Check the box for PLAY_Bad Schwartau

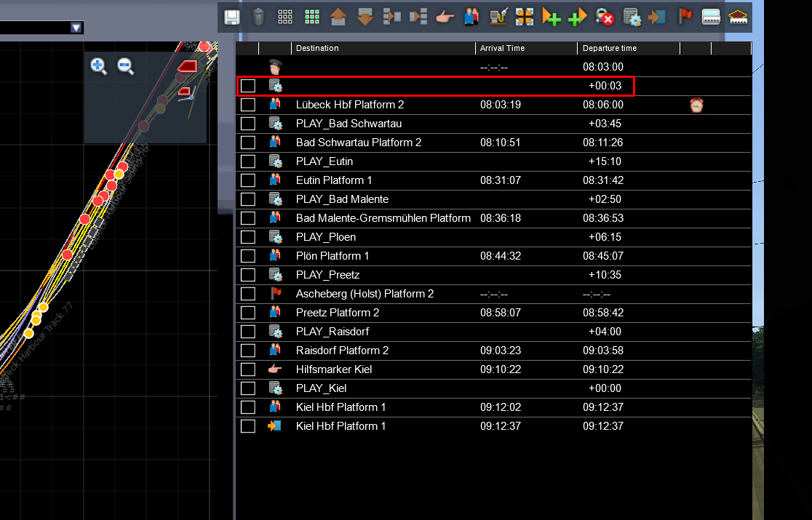pyautogui.click(x=248, y=124)
